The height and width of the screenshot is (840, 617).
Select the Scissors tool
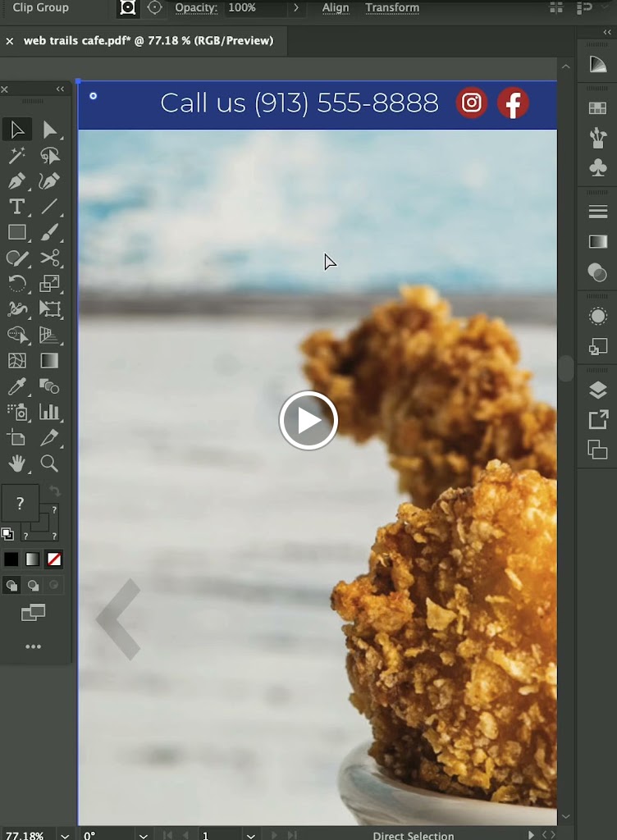pyautogui.click(x=50, y=258)
